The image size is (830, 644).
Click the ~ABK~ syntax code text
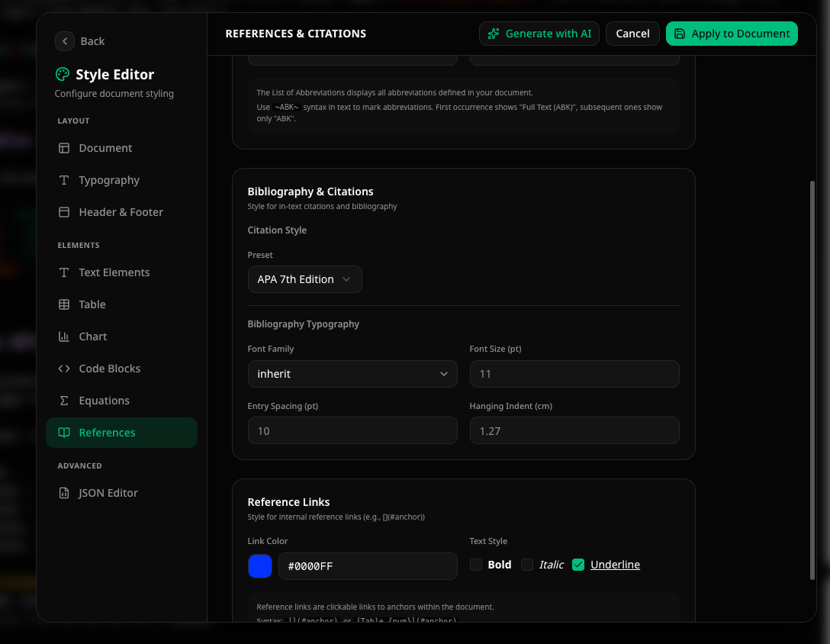(286, 107)
